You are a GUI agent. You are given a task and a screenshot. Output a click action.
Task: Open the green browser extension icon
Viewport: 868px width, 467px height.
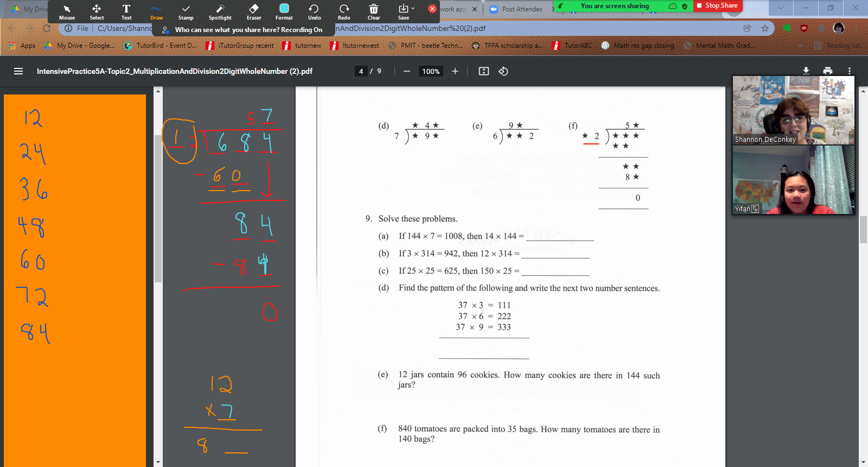pyautogui.click(x=787, y=28)
